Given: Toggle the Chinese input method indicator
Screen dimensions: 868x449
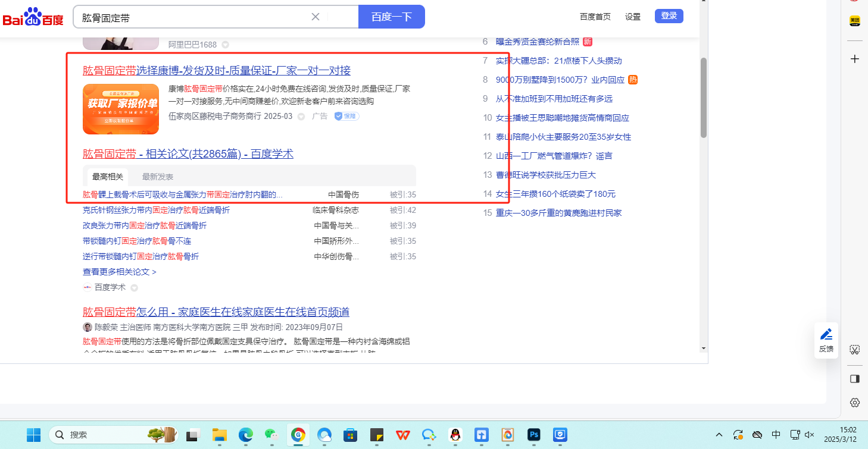Looking at the screenshot, I should pos(776,435).
